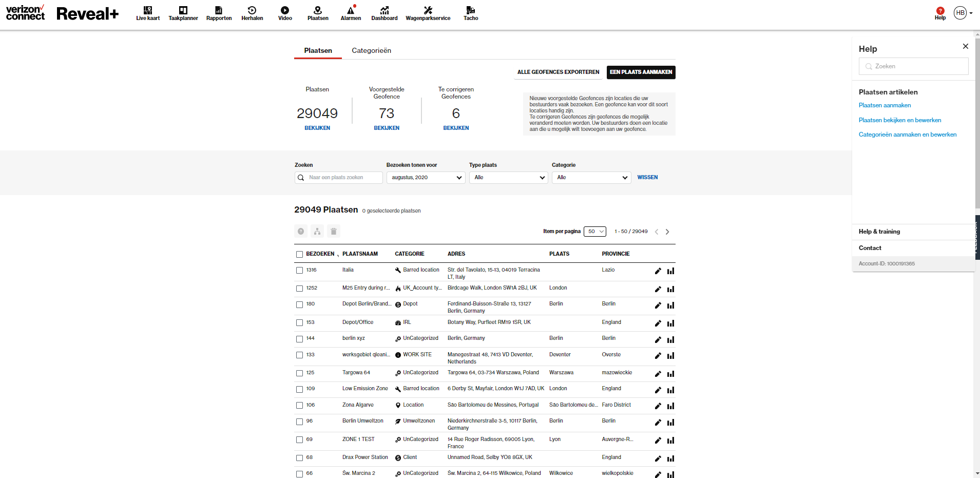Screen dimensions: 980x478
Task: Click BEKIJKEN under Voorgestelde Geofence
Action: click(x=387, y=128)
